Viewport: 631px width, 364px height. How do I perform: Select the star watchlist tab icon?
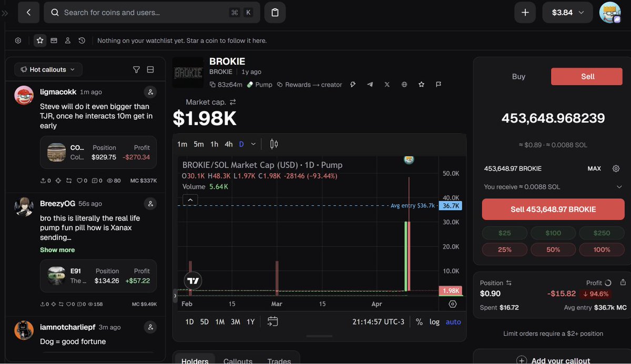pyautogui.click(x=40, y=40)
